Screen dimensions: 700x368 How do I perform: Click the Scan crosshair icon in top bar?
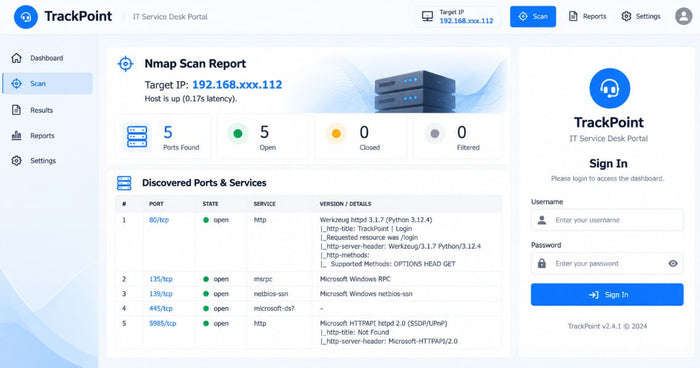pos(523,17)
